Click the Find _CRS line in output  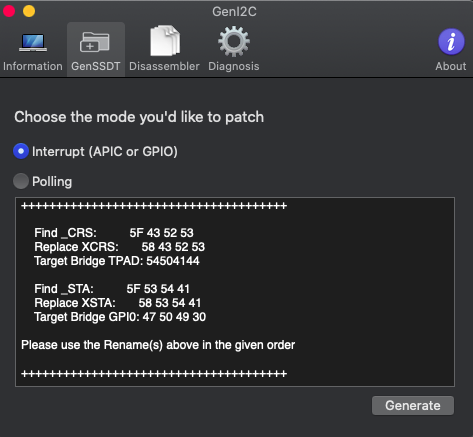[x=114, y=233]
